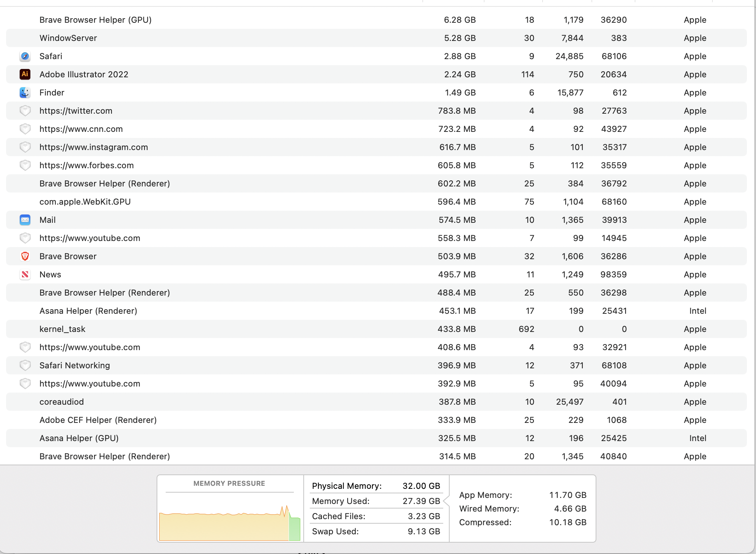This screenshot has height=554, width=756.
Task: Click the Intel kind for Asana Helper (Renderer)
Action: 698,311
